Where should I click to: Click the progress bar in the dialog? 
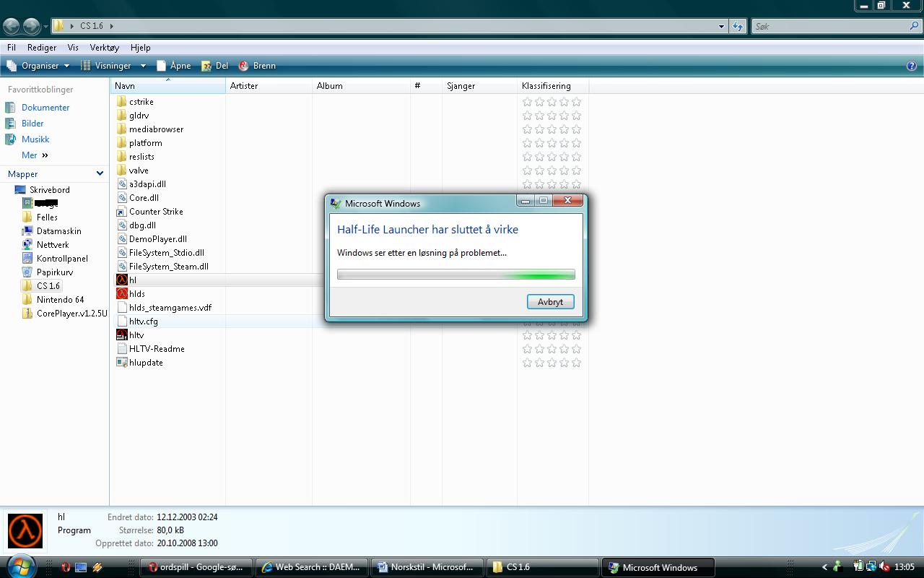[456, 275]
